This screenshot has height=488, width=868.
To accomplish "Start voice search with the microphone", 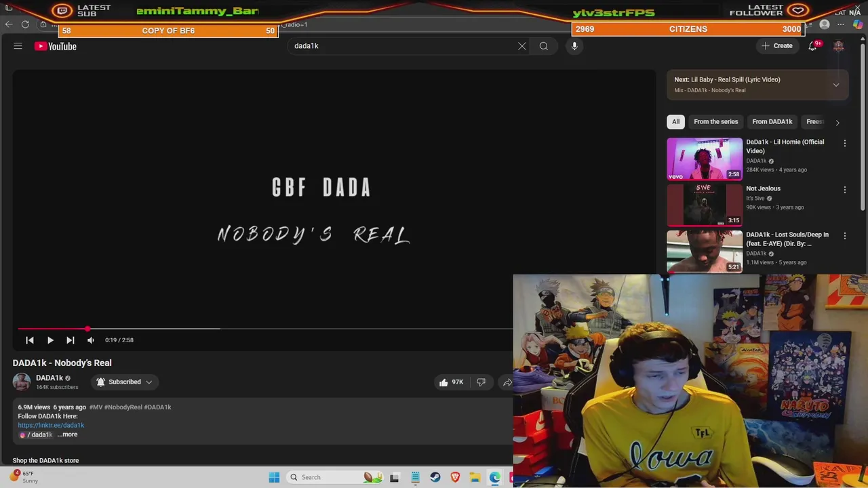I will pyautogui.click(x=574, y=46).
